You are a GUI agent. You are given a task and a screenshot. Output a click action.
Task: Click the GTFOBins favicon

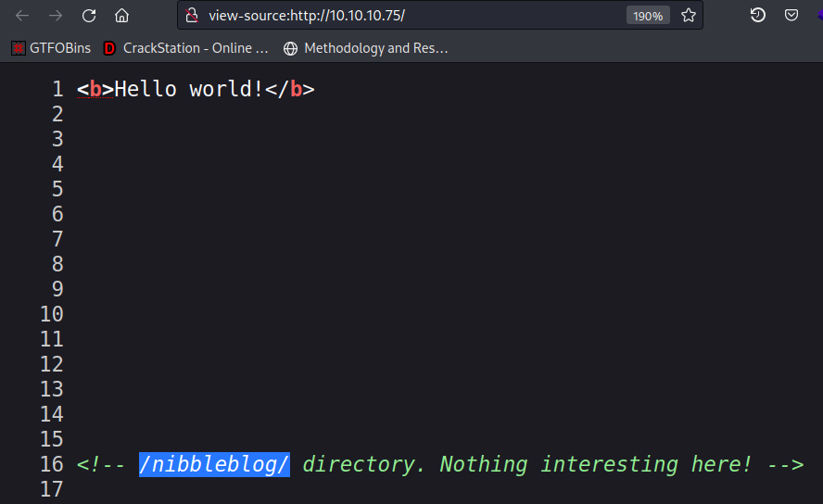[x=19, y=48]
